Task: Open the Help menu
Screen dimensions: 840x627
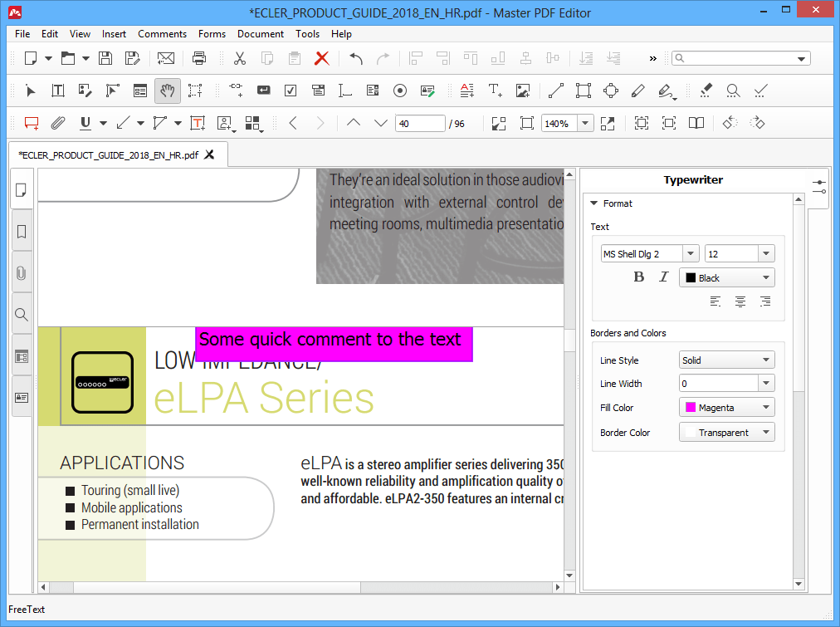Action: tap(341, 34)
